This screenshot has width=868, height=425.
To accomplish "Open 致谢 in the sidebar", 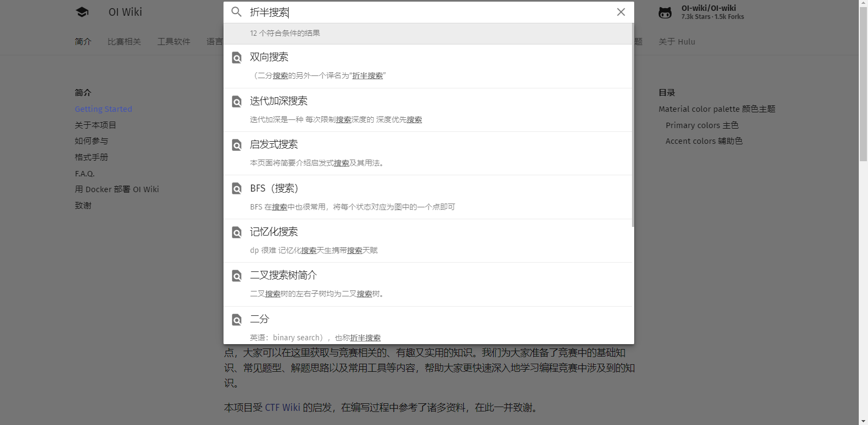I will 83,205.
